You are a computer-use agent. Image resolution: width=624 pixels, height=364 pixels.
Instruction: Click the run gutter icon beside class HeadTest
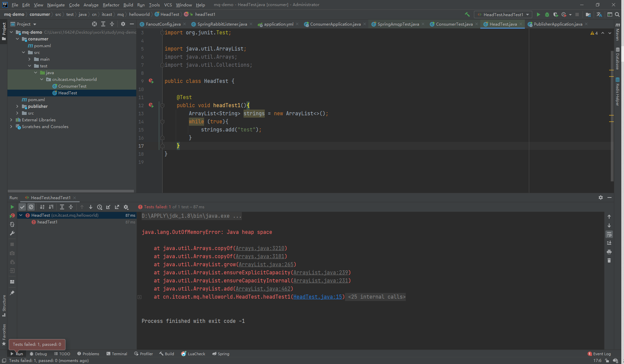pyautogui.click(x=151, y=81)
